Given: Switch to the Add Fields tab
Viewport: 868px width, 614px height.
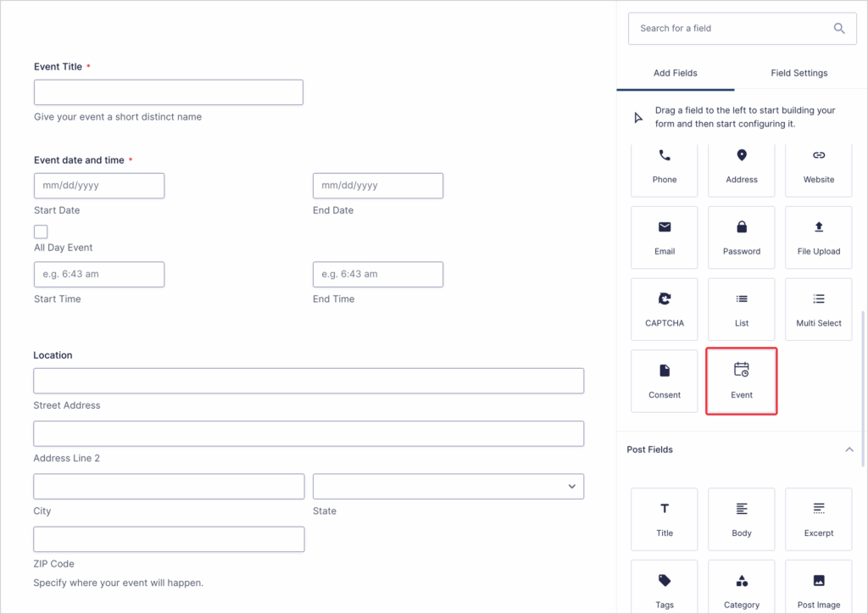Looking at the screenshot, I should click(x=675, y=73).
